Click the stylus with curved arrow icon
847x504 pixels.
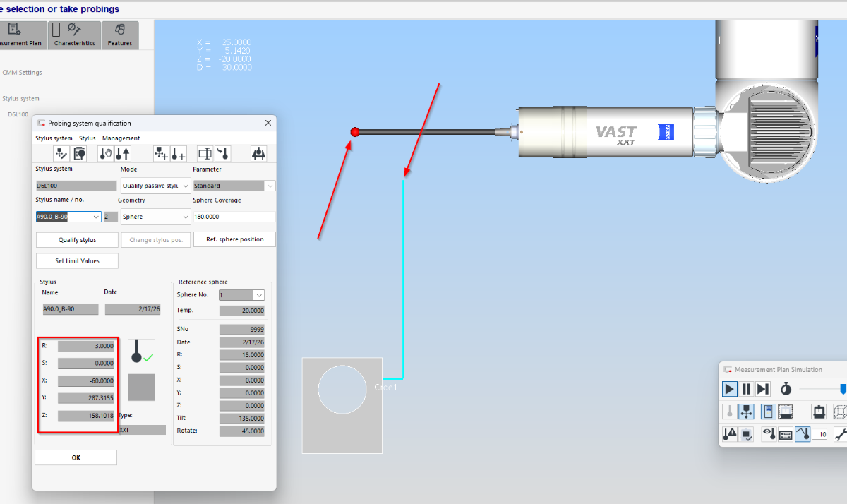(222, 153)
